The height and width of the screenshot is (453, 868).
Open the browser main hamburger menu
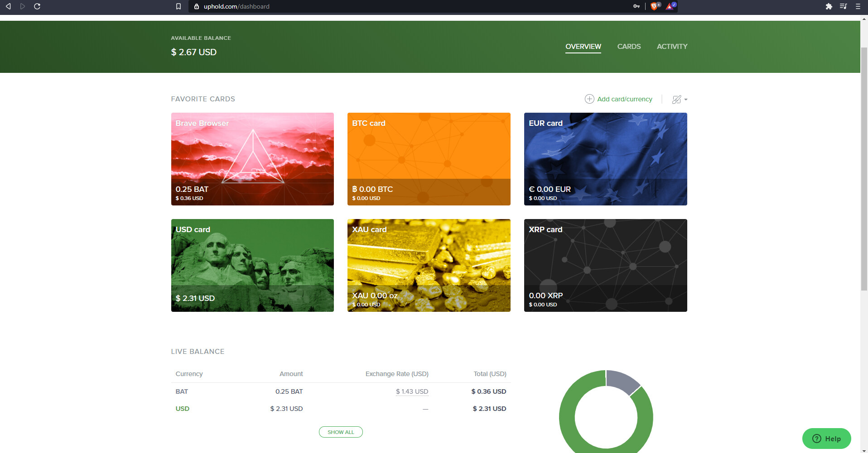(x=858, y=6)
